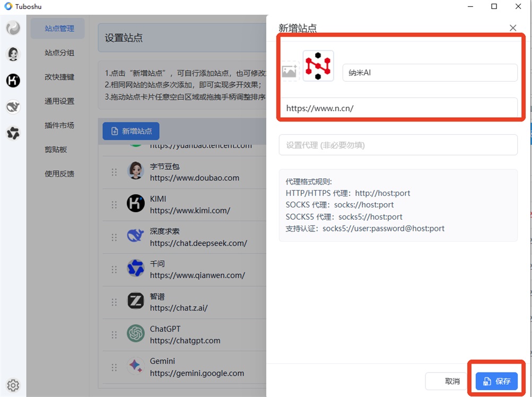Click https://gemini.google.com URL text

click(197, 373)
